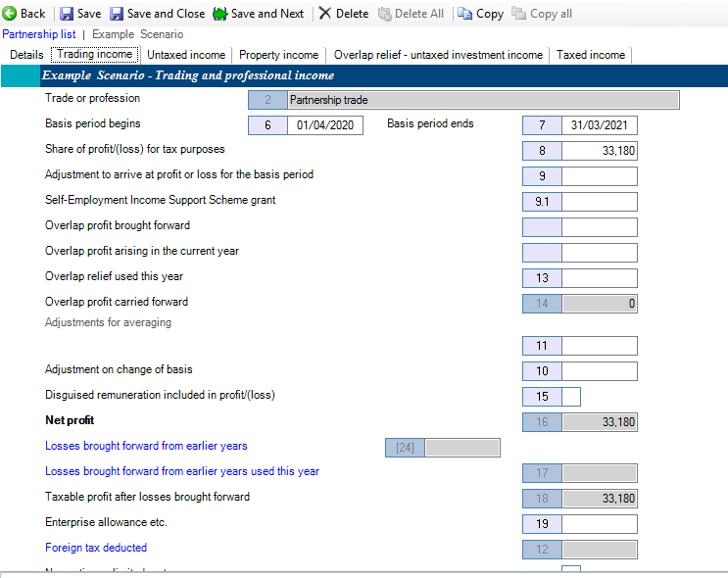This screenshot has height=578, width=728.
Task: Click the Foreign tax deducted box 12 field
Action: pos(600,550)
